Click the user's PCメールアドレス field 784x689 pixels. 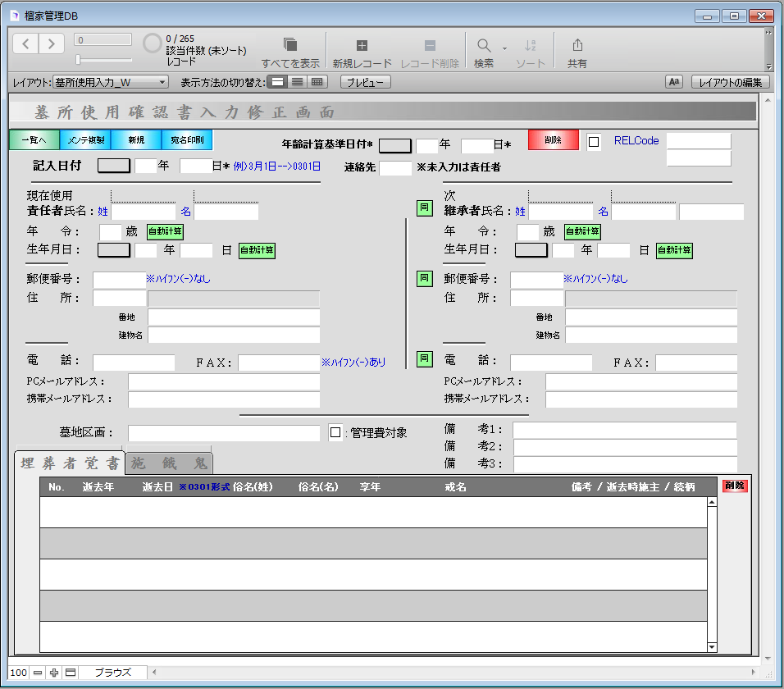pos(224,381)
